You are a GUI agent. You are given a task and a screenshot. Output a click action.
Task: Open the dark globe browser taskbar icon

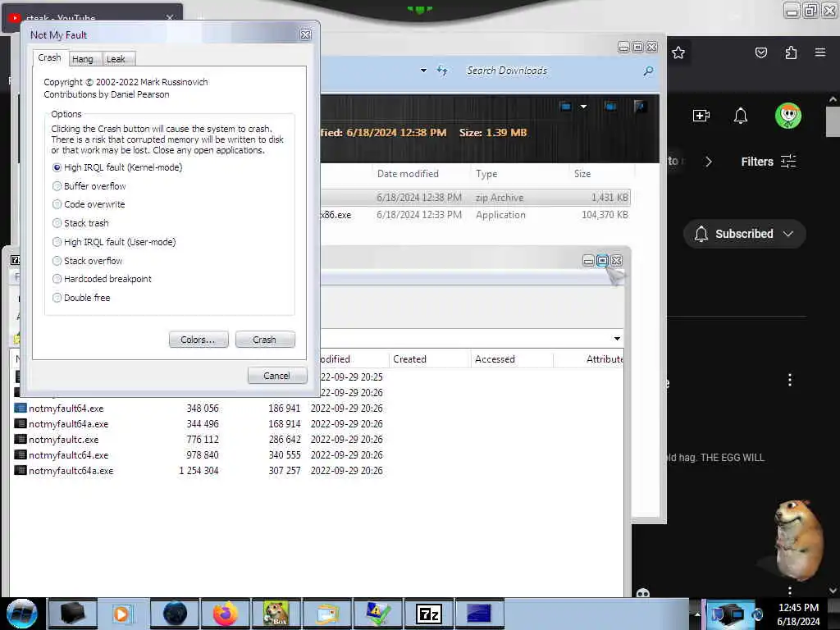pyautogui.click(x=175, y=614)
